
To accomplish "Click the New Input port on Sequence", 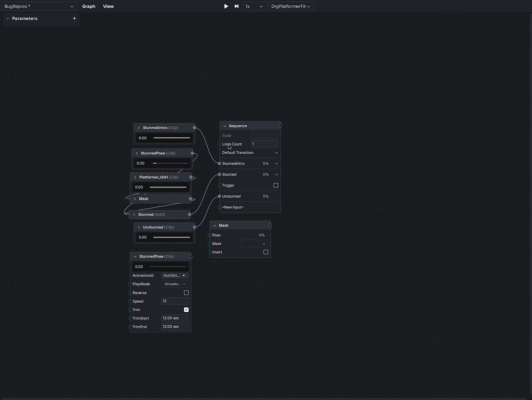I will point(220,207).
